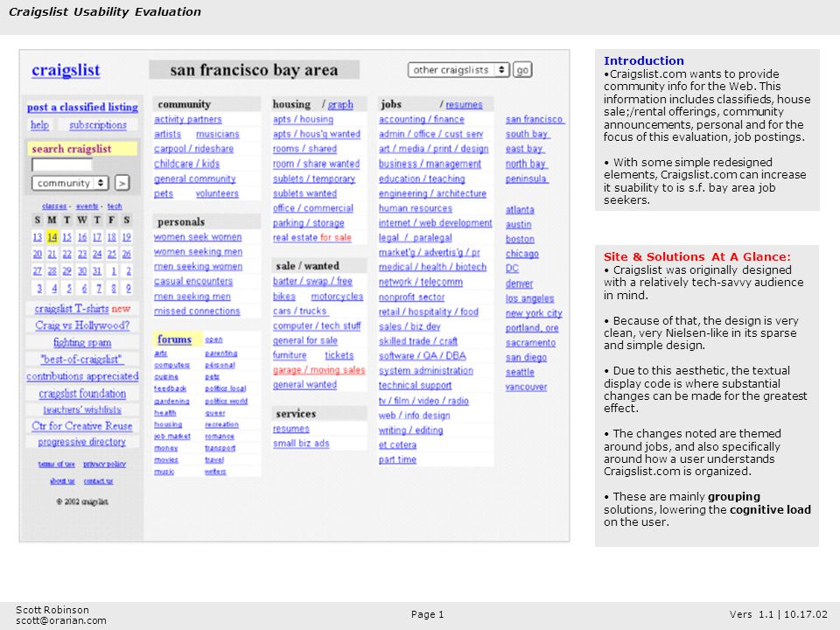The image size is (840, 630).
Task: Click 'contributions appreciated' link
Action: point(82,376)
